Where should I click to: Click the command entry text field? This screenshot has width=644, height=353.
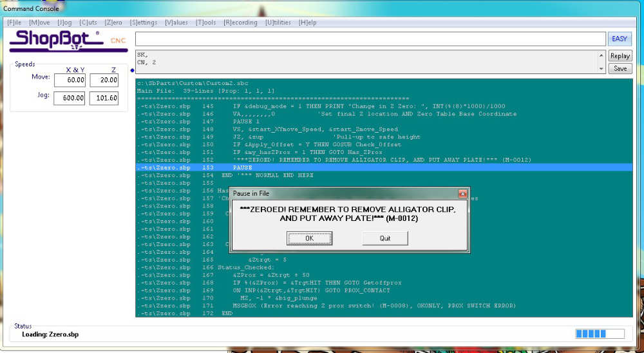tap(370, 39)
